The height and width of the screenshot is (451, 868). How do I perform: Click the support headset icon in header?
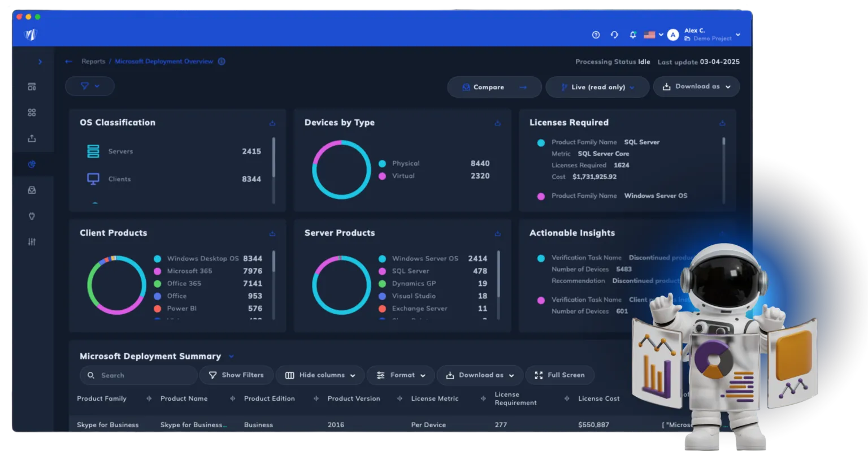point(614,35)
